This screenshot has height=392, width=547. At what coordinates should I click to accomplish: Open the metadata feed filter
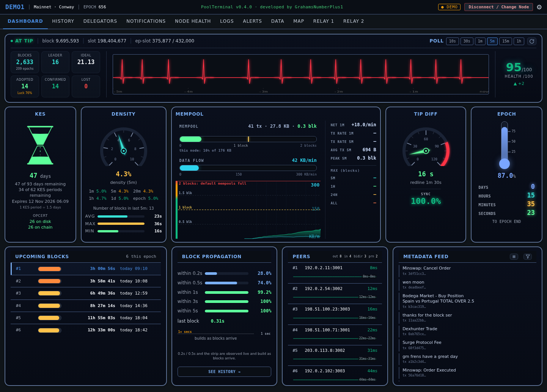528,257
